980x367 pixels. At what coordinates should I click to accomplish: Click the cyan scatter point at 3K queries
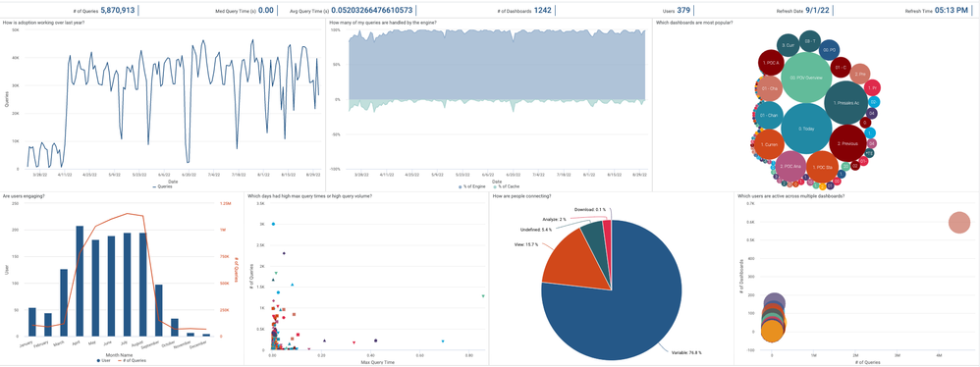[273, 224]
